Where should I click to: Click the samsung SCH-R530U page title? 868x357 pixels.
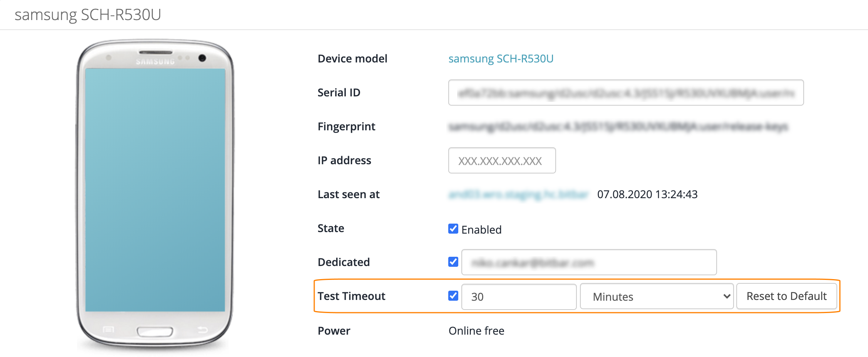[x=87, y=15]
